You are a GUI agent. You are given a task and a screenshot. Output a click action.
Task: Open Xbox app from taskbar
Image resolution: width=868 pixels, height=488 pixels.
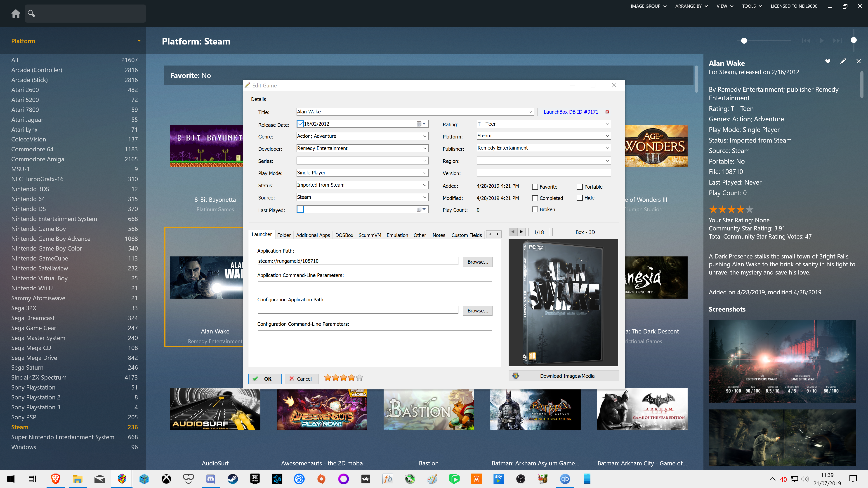click(166, 479)
